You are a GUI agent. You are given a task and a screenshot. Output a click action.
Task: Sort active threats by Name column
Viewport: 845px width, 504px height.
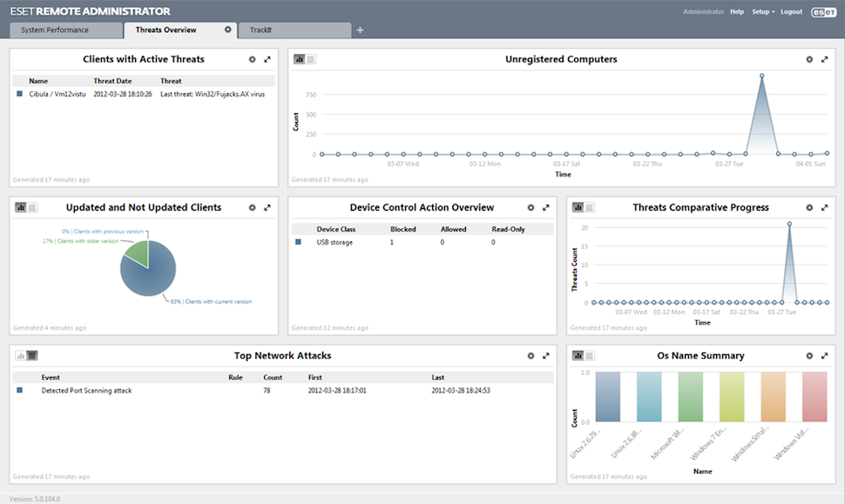pyautogui.click(x=38, y=81)
